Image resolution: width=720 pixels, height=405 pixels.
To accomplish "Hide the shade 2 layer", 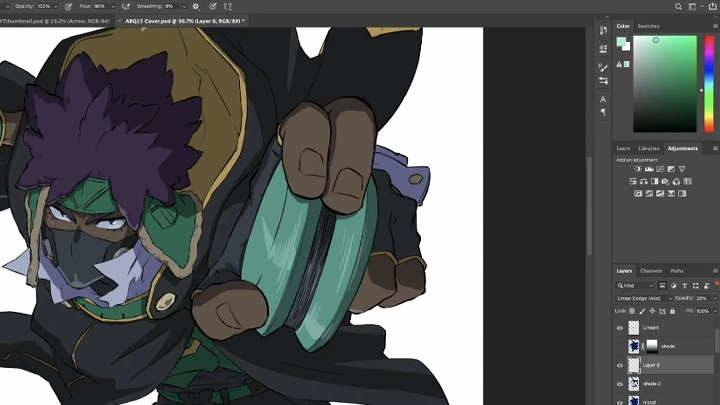I will tap(619, 384).
